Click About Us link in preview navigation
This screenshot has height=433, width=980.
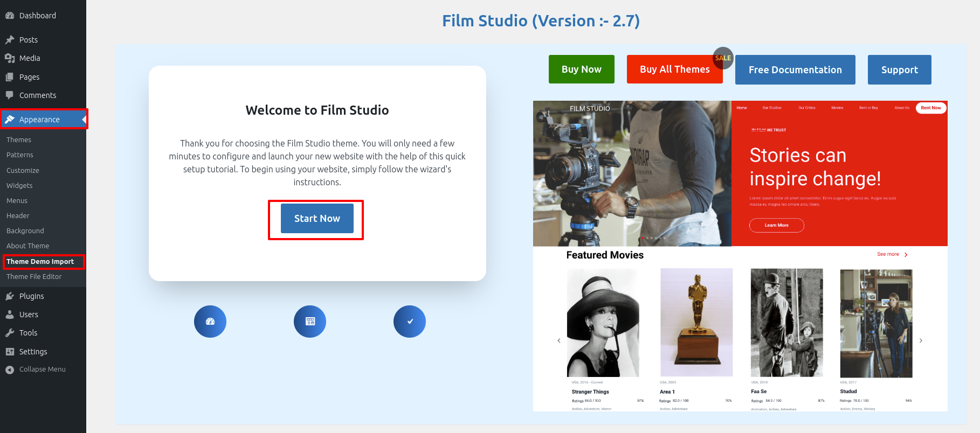coord(902,108)
